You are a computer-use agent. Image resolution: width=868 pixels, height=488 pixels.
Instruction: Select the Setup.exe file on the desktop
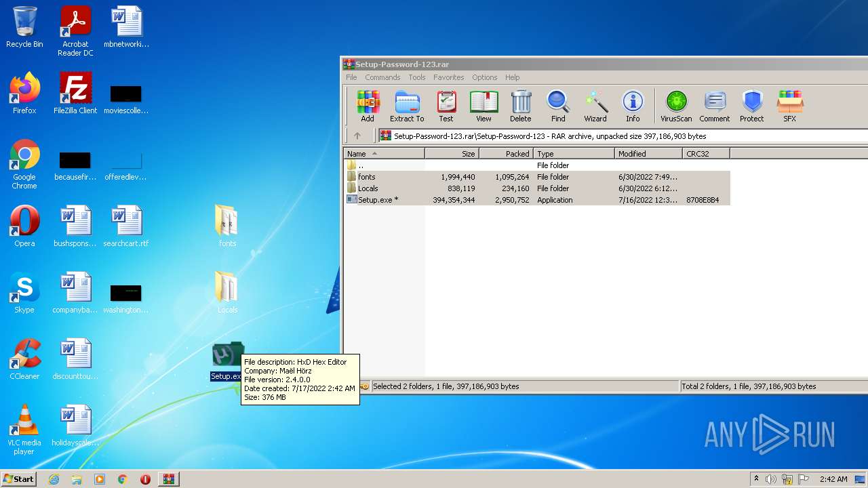tap(227, 361)
